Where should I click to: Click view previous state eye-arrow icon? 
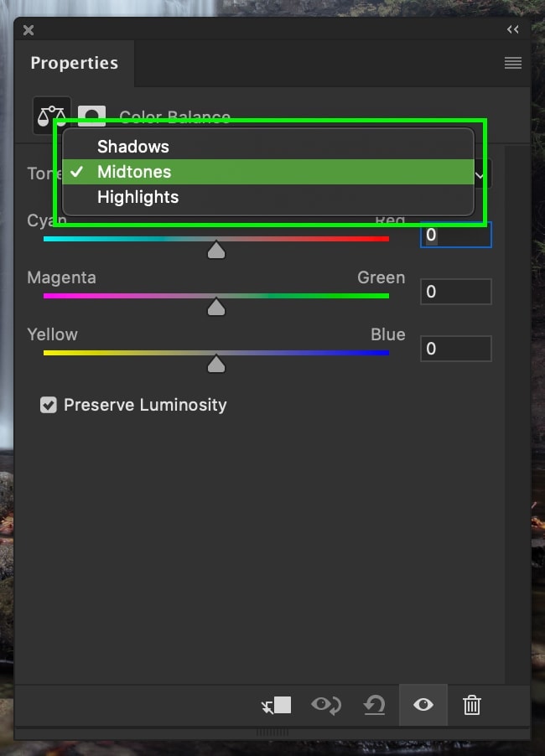(326, 705)
